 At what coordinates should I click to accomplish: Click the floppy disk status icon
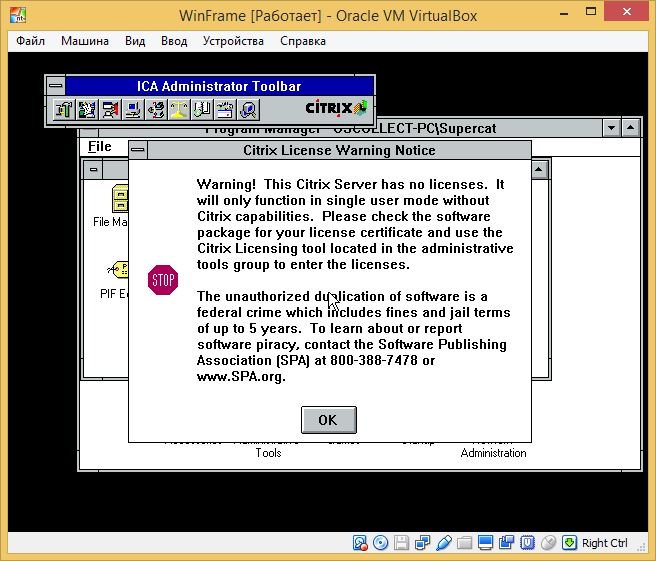402,543
